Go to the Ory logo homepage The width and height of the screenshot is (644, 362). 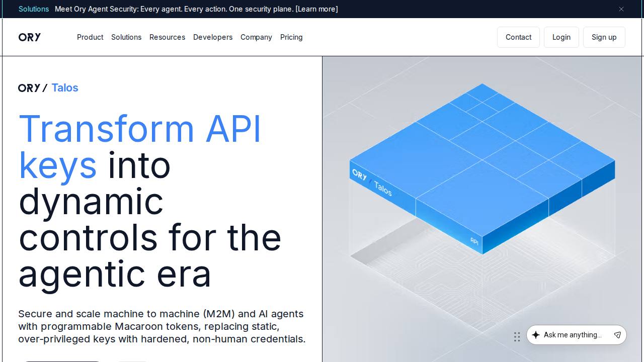[x=30, y=37]
